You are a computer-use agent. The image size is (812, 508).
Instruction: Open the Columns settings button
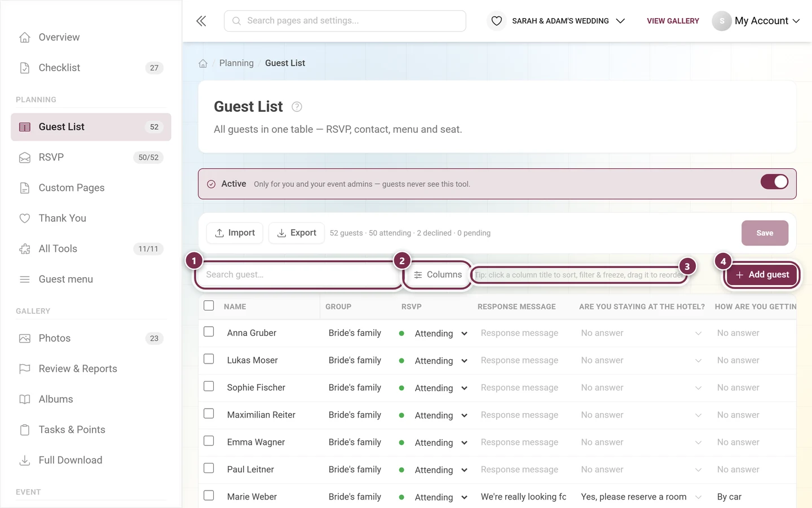click(x=438, y=275)
